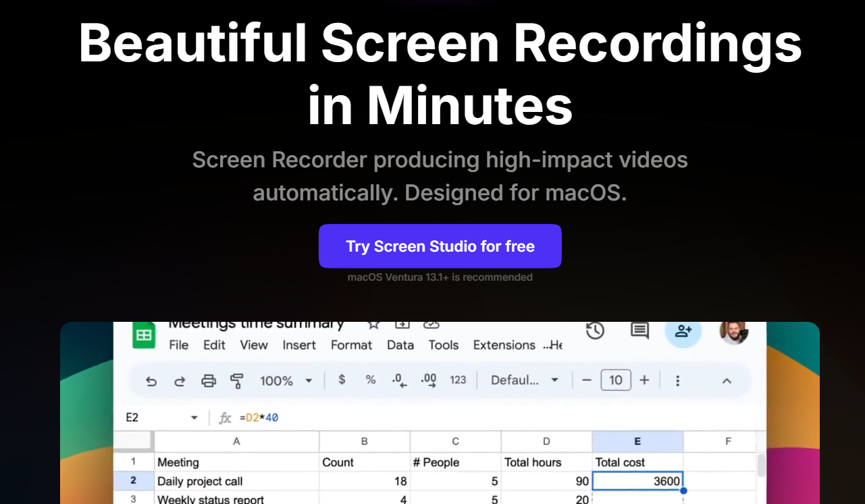Click the fill handle on cell E2
The image size is (865, 504).
click(683, 491)
